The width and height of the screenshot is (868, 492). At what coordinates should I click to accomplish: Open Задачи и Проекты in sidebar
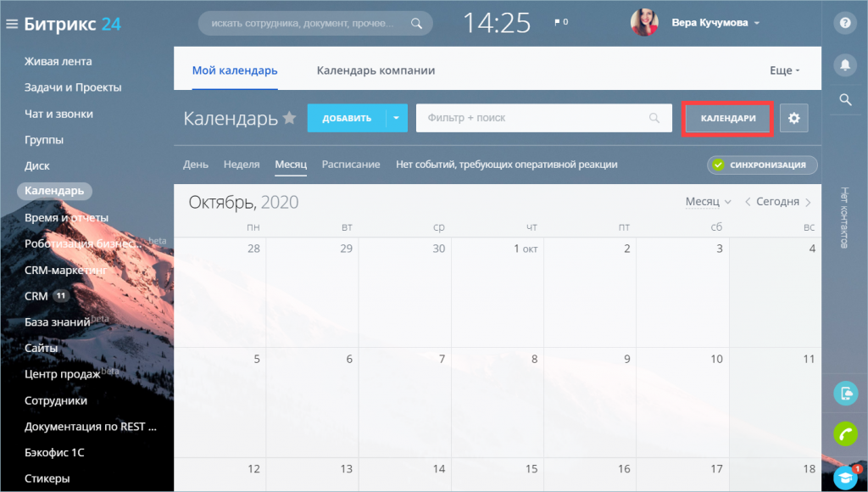pyautogui.click(x=73, y=87)
